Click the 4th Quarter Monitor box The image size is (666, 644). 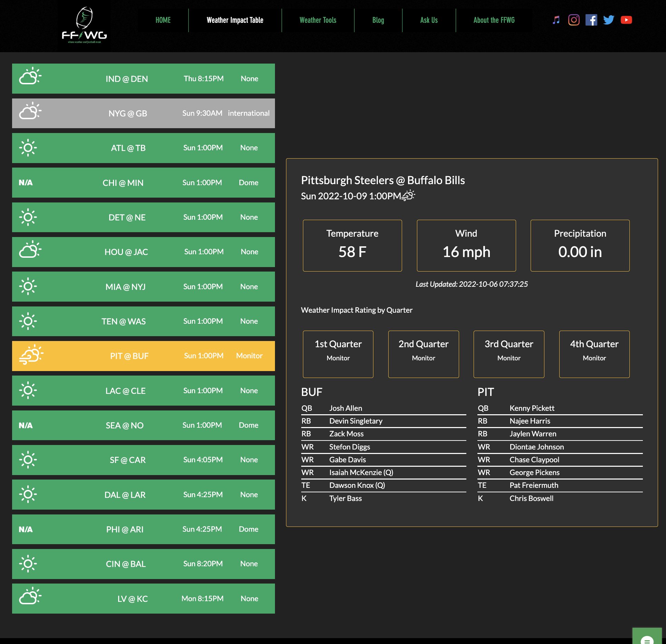click(x=594, y=354)
